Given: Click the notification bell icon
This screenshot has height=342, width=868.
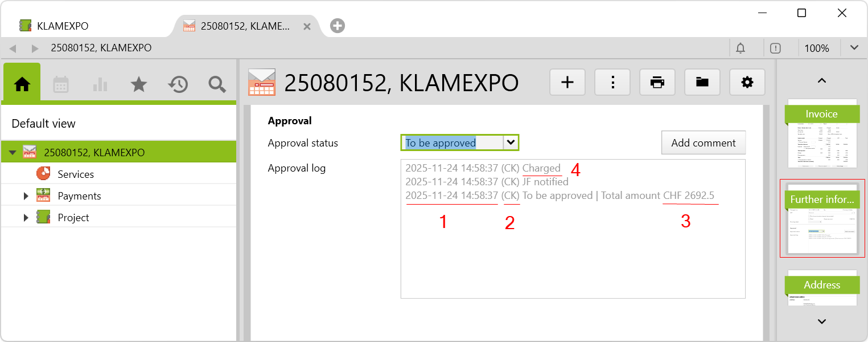Looking at the screenshot, I should click(x=741, y=48).
